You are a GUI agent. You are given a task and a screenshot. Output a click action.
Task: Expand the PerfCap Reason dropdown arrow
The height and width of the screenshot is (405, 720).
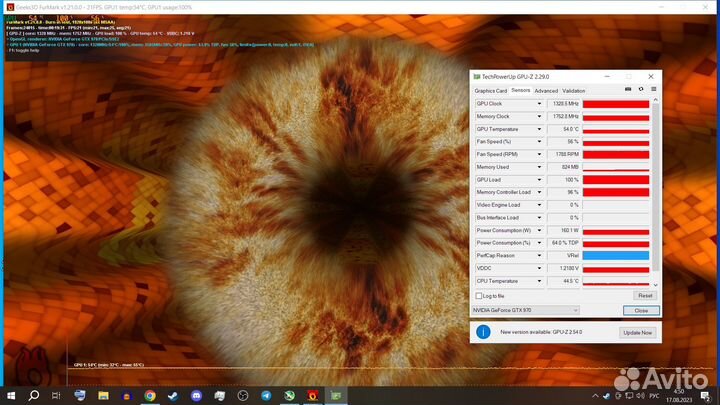pyautogui.click(x=541, y=255)
